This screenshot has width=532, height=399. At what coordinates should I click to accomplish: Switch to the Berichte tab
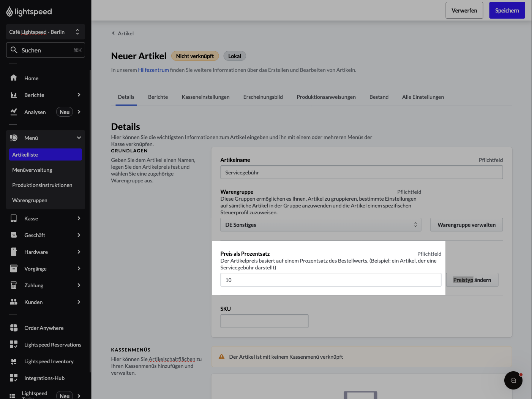(158, 97)
